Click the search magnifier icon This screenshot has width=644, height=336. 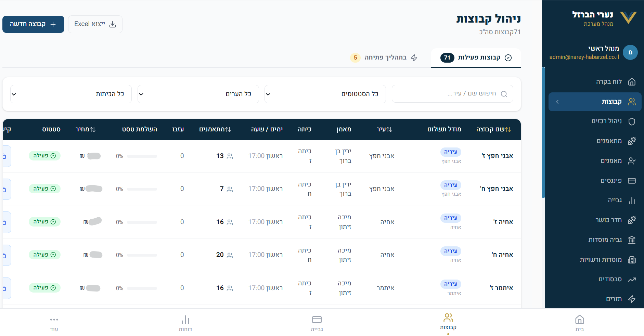pyautogui.click(x=504, y=94)
